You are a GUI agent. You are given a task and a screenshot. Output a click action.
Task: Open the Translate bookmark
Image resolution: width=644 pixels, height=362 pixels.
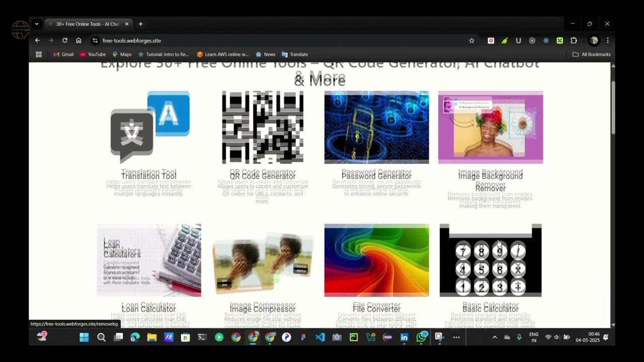(295, 54)
